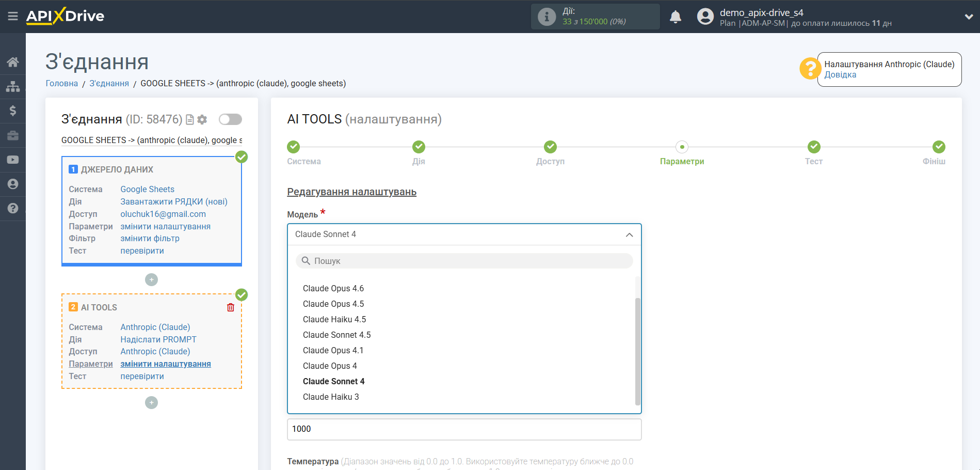Image resolution: width=980 pixels, height=470 pixels.
Task: Click the notifications bell icon
Action: (x=675, y=17)
